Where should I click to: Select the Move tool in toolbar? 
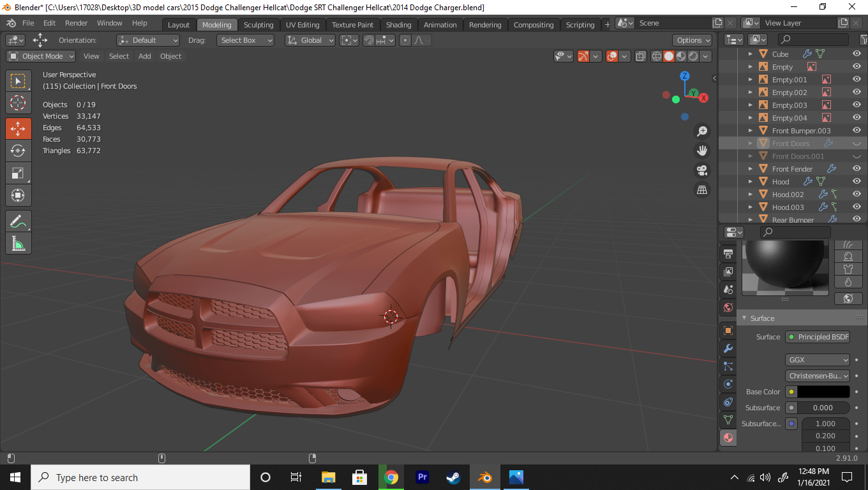point(18,128)
